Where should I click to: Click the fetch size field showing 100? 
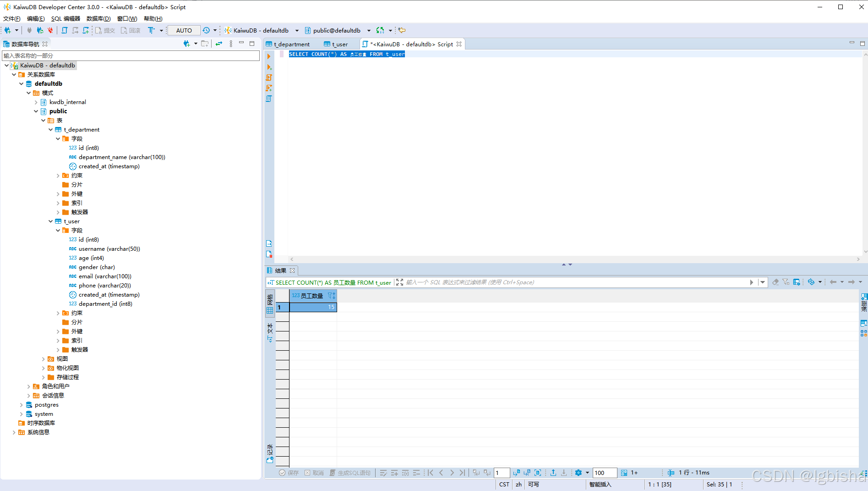coord(605,473)
